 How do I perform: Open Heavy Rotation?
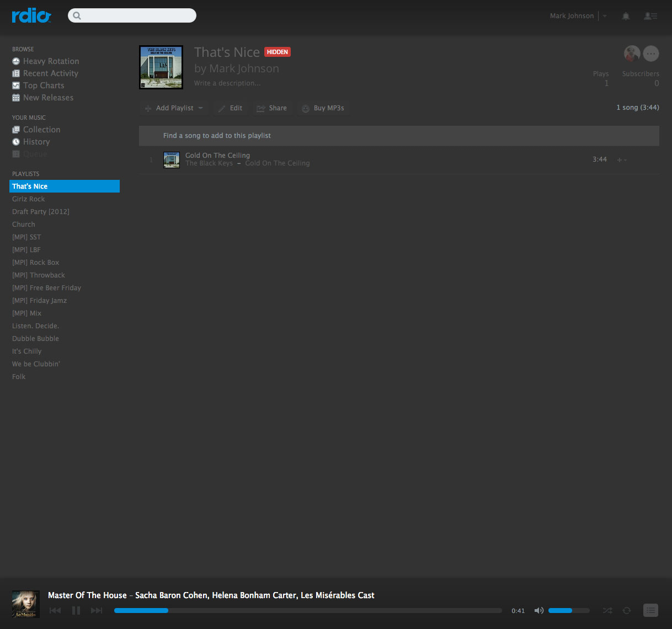[x=51, y=61]
